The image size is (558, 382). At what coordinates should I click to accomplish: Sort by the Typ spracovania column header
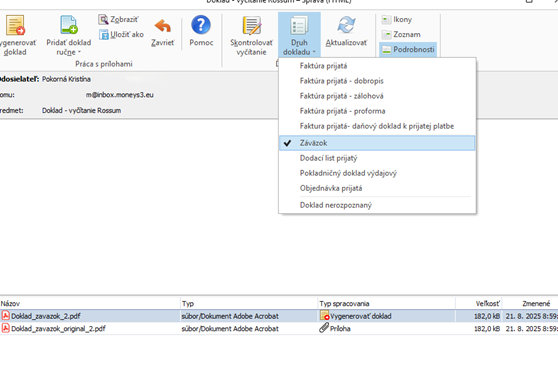pos(386,303)
